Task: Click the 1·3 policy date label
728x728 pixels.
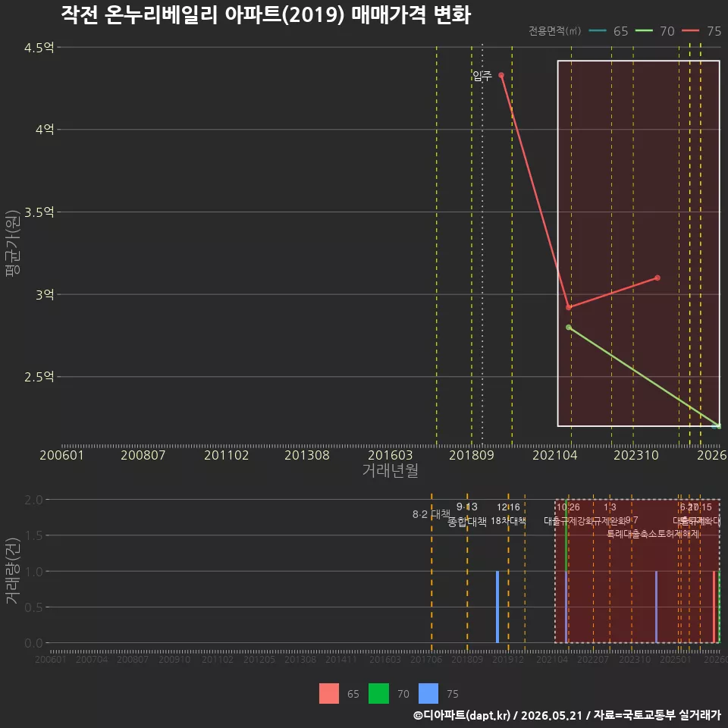Action: pyautogui.click(x=610, y=507)
